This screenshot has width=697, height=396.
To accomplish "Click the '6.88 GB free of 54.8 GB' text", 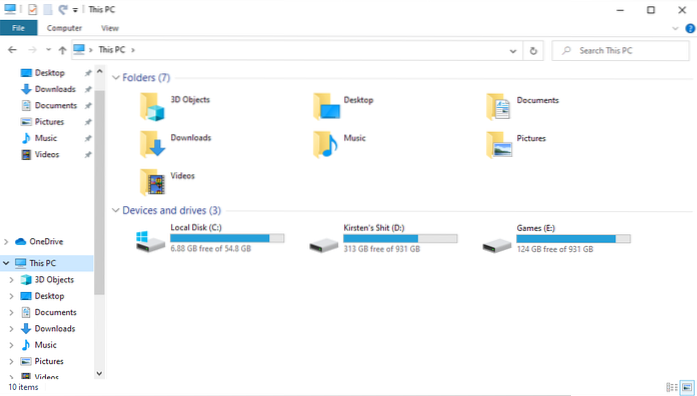I will click(x=211, y=248).
